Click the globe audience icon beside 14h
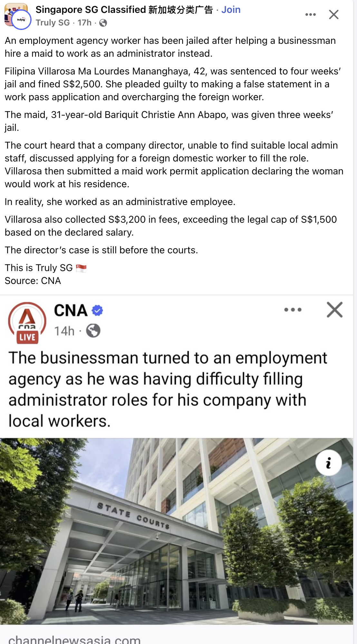357x644 pixels. (x=93, y=331)
